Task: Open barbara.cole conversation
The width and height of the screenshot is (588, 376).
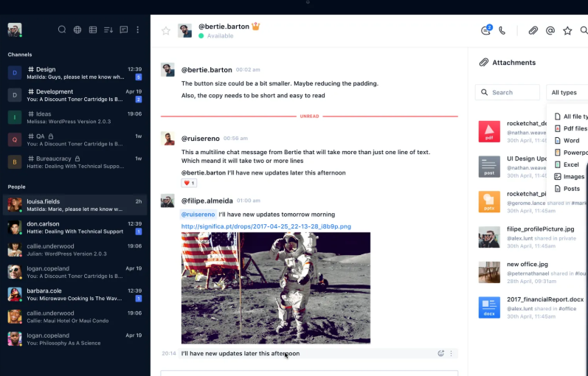Action: [75, 294]
